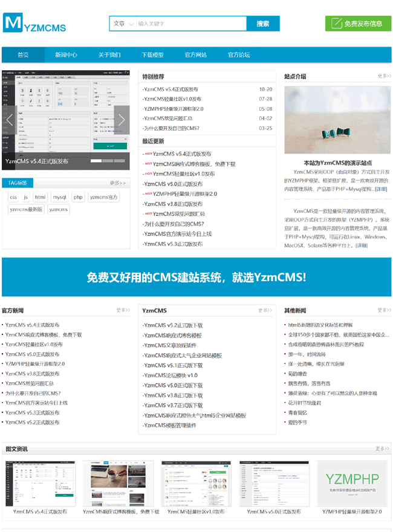Open 更多 in the 官方新闻 section
393x532 pixels.
click(123, 310)
